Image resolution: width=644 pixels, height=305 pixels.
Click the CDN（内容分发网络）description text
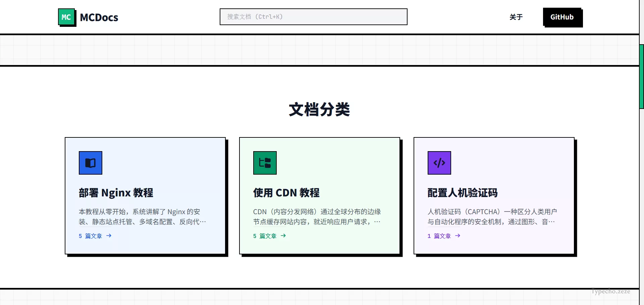[x=317, y=217]
